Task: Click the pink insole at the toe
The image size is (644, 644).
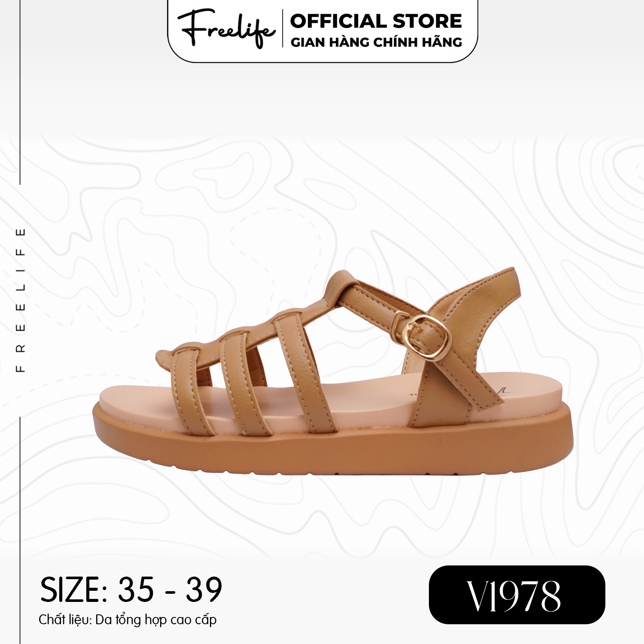Action: coord(137,398)
